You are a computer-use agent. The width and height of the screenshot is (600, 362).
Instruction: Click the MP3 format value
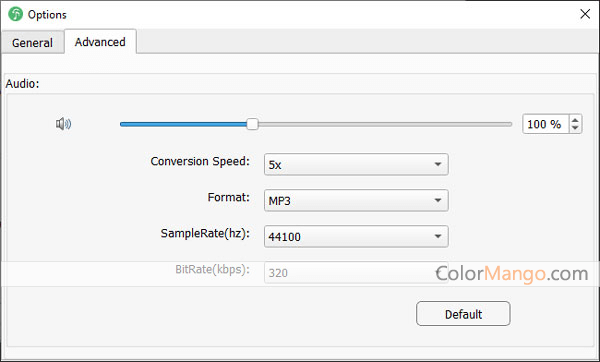[x=279, y=201]
